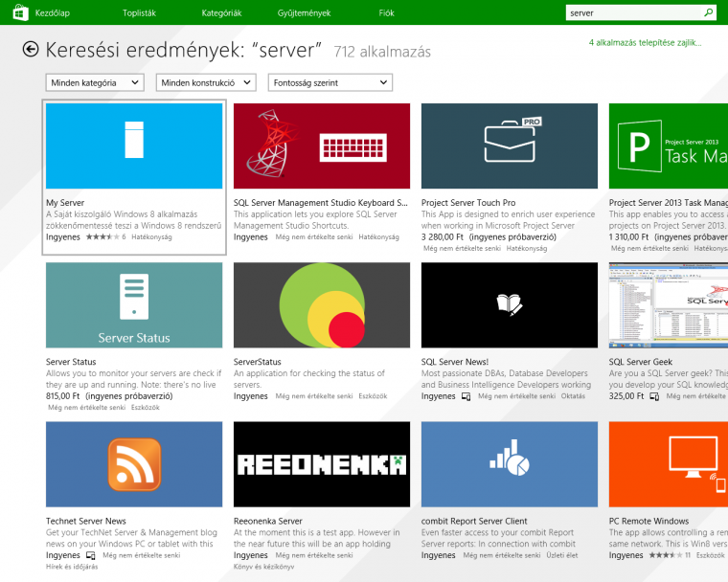
Task: Open the Minden konstrukció dropdown
Action: click(x=206, y=82)
